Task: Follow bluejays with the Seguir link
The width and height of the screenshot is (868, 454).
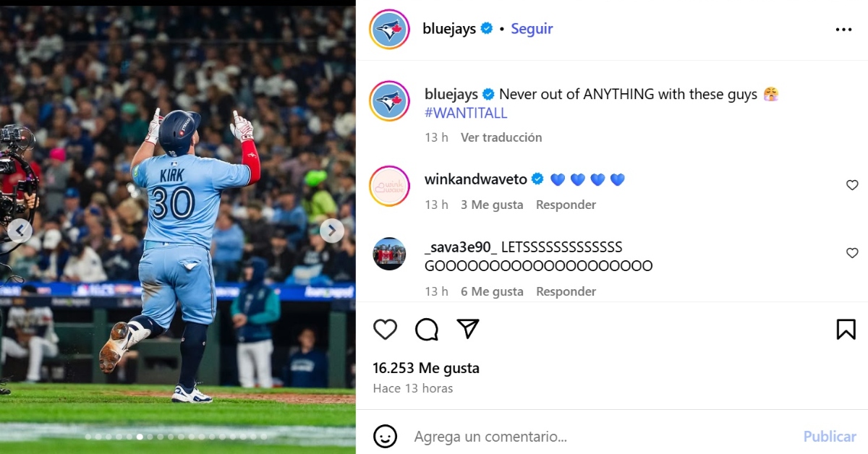Action: (532, 29)
